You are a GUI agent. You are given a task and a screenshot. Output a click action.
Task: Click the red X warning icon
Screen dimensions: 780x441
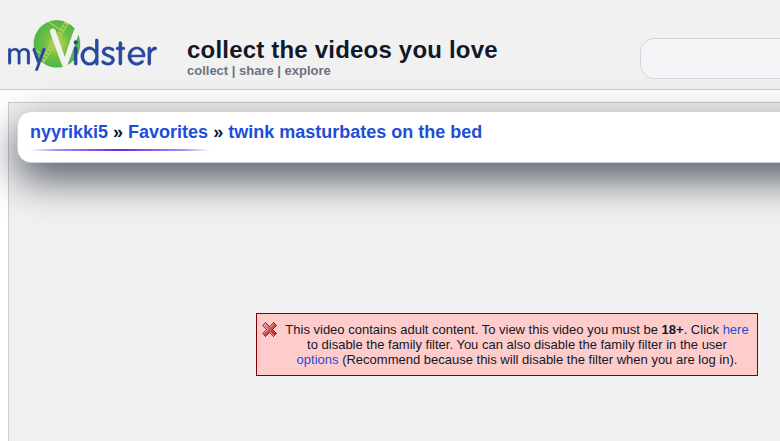269,330
